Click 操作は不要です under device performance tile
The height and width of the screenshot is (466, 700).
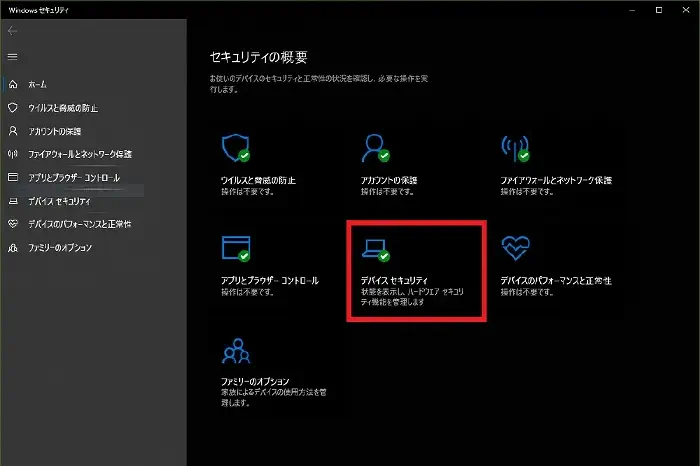pos(527,292)
